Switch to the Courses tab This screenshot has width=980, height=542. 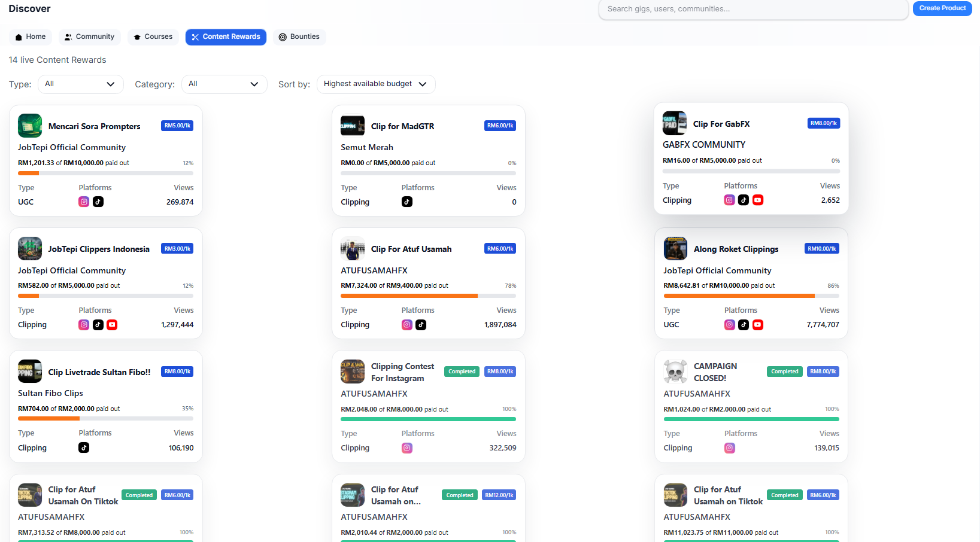coord(153,37)
